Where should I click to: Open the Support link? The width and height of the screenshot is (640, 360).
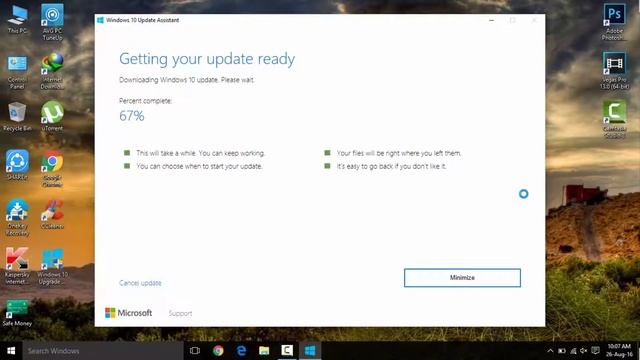tap(180, 313)
